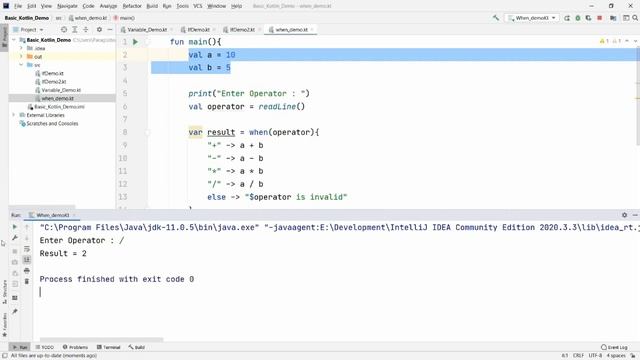Open the Favorites vertical sidebar tab

coord(4,325)
